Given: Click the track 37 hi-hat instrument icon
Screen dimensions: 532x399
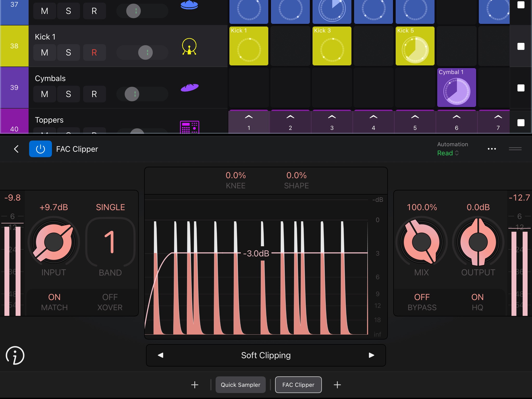Looking at the screenshot, I should [189, 5].
